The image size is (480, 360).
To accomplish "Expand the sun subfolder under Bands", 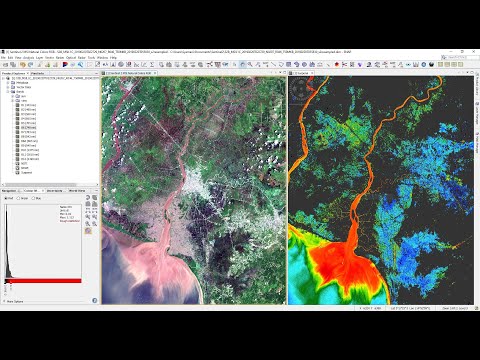I will (x=12, y=96).
